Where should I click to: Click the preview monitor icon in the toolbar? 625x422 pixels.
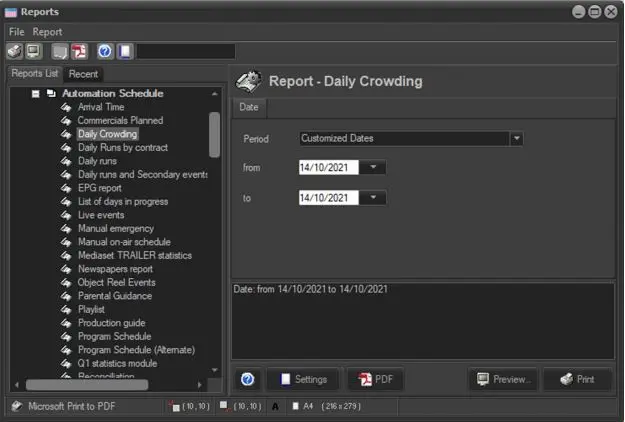[x=34, y=51]
